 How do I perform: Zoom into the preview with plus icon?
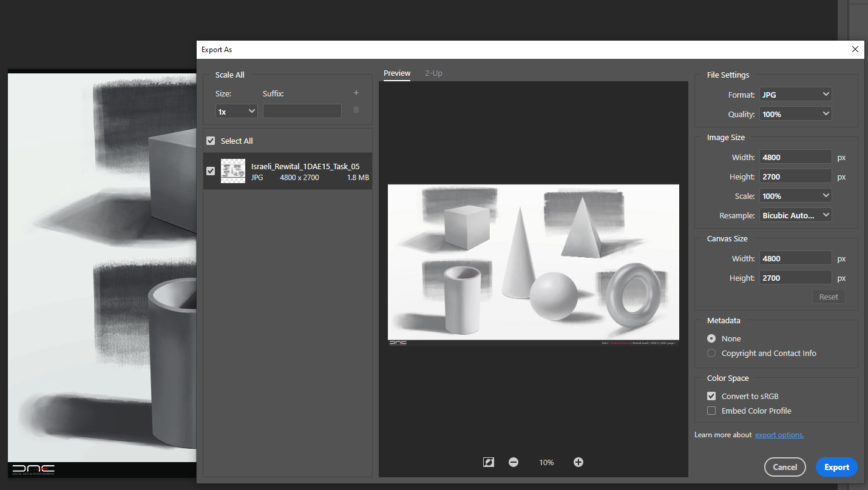[578, 462]
